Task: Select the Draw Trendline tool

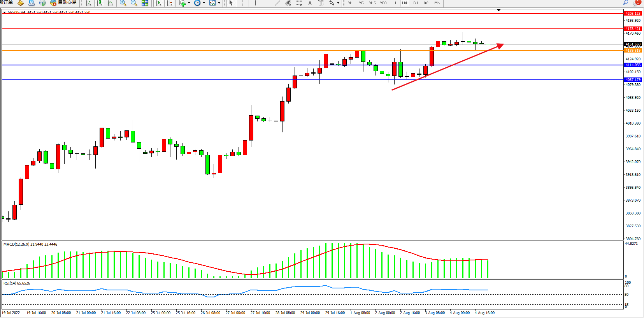Action: 277,3
